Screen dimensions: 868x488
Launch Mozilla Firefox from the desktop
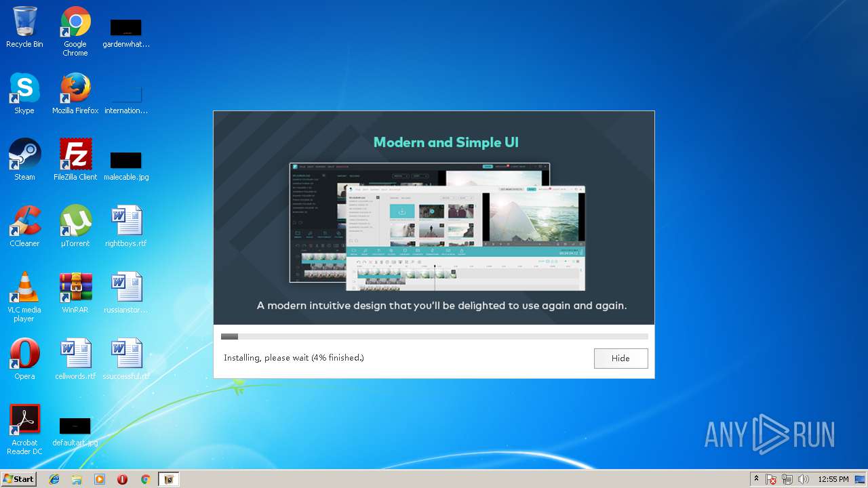click(x=75, y=94)
